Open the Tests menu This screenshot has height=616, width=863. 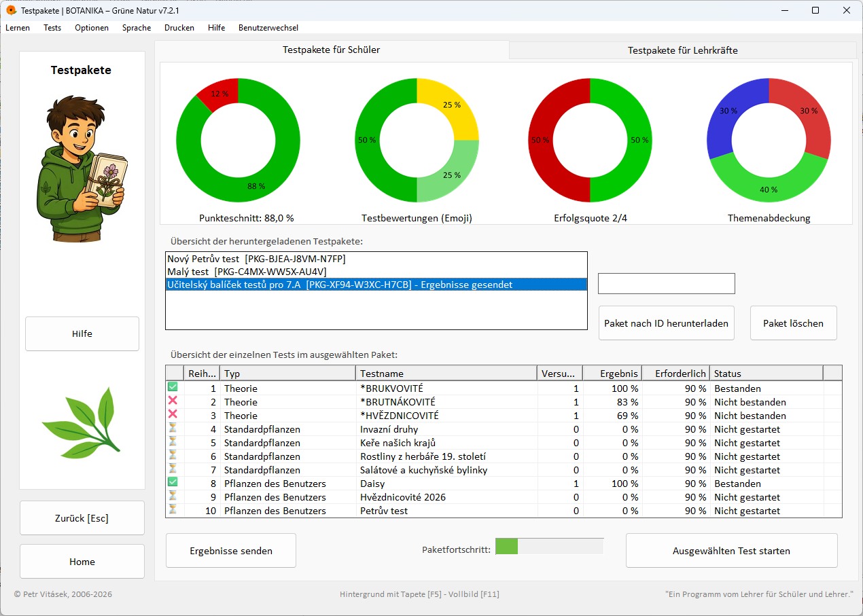pyautogui.click(x=52, y=28)
